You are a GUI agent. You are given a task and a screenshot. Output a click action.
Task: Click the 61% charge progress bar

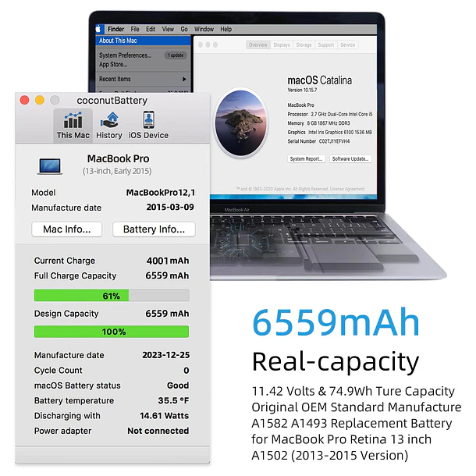tap(112, 296)
